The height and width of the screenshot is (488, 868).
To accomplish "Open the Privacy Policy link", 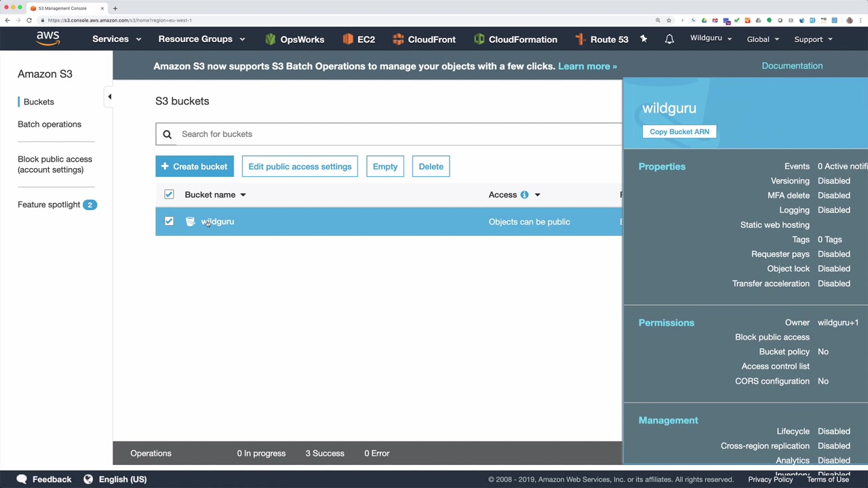I will 770,479.
